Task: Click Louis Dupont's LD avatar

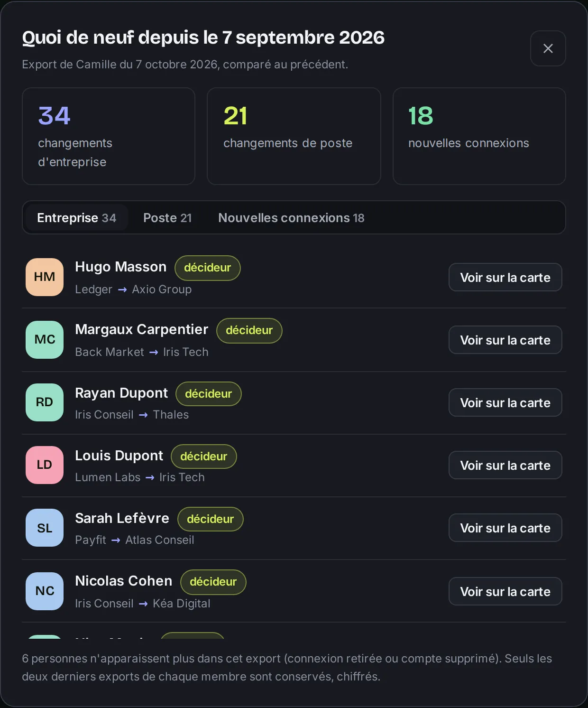Action: 45,465
